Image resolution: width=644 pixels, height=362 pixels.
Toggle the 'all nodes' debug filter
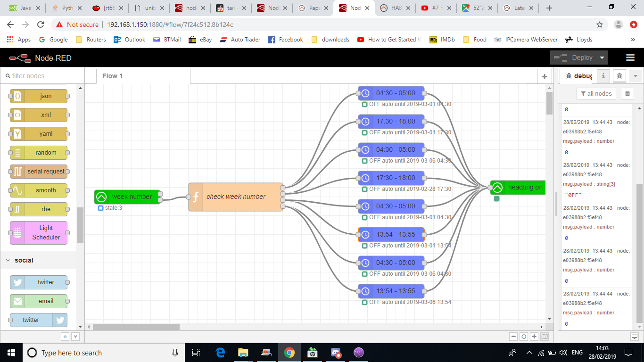pos(596,94)
